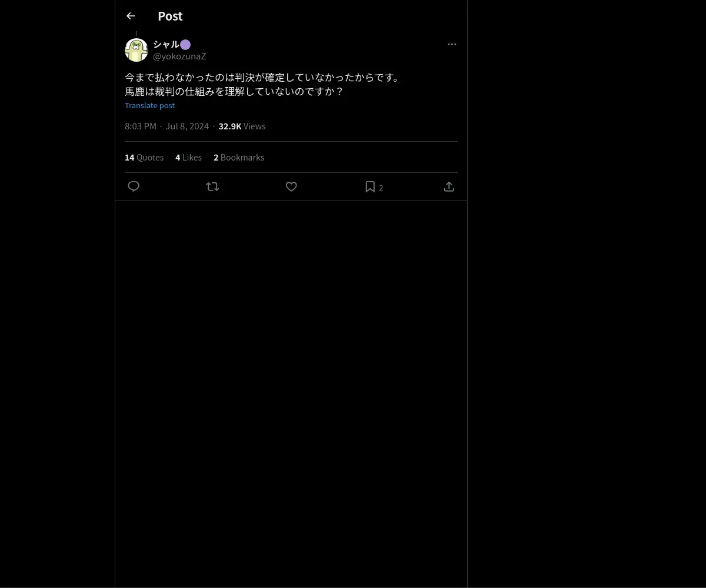Repost using the retweet arrows icon
The width and height of the screenshot is (706, 588).
coord(212,186)
